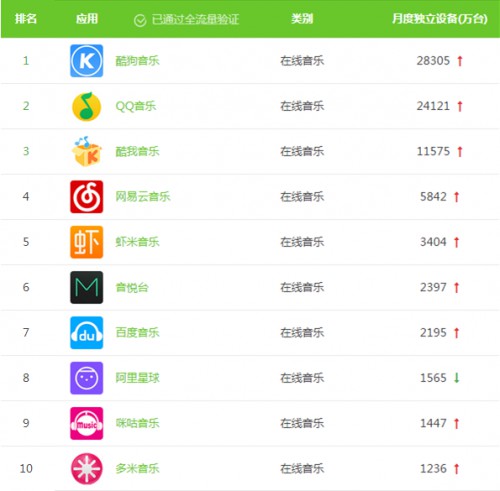Screen dimensions: 500x491
Task: Open the 酷狗音乐 app link
Action: (x=137, y=61)
